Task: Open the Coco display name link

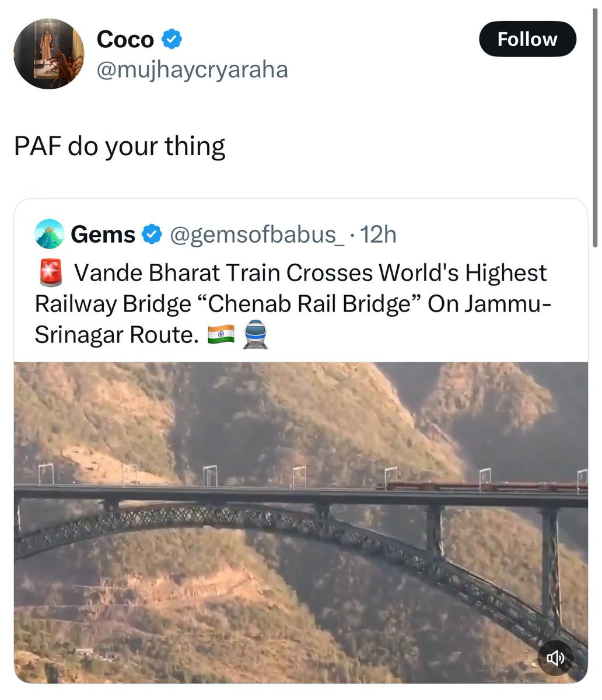Action: click(125, 40)
